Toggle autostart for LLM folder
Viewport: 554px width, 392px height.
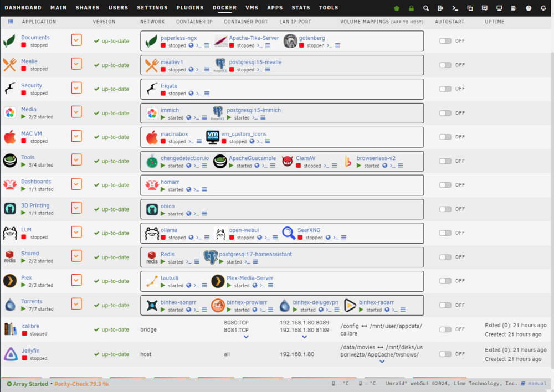445,233
